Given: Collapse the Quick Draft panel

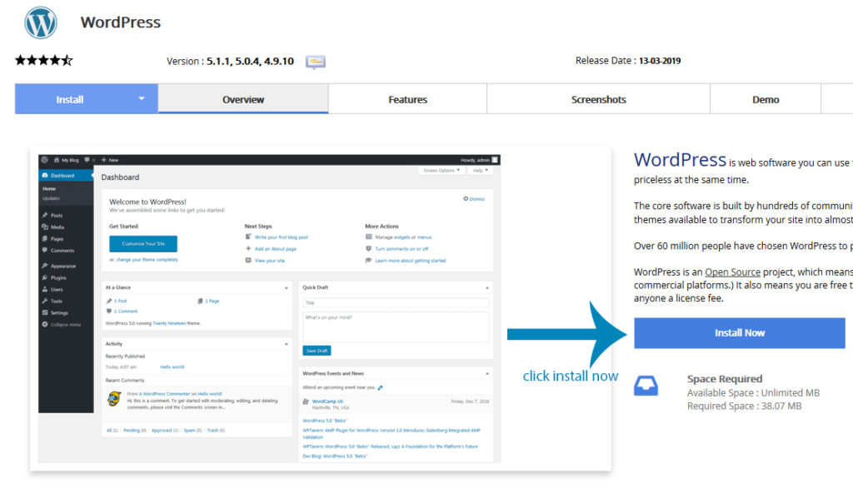Looking at the screenshot, I should click(x=486, y=287).
